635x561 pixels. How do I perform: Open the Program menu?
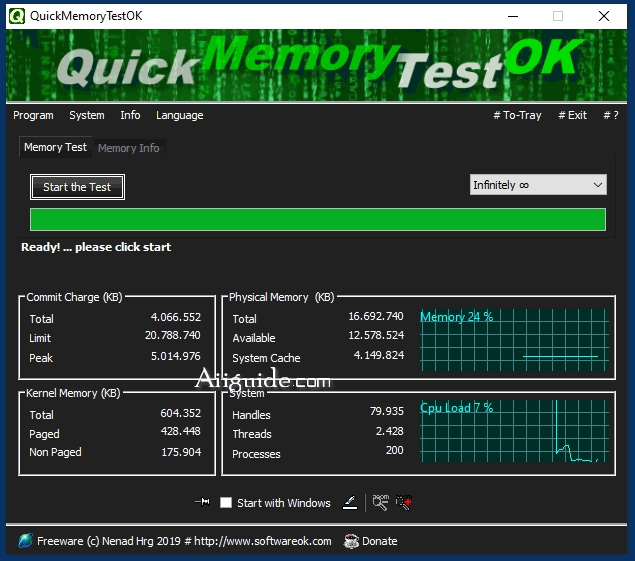coord(33,115)
